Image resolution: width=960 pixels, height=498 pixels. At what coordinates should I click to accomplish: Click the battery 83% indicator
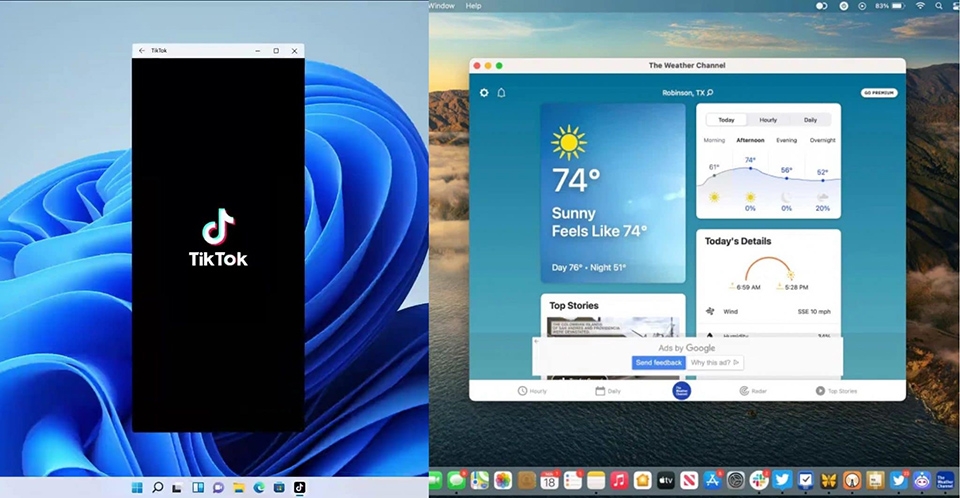click(x=890, y=6)
